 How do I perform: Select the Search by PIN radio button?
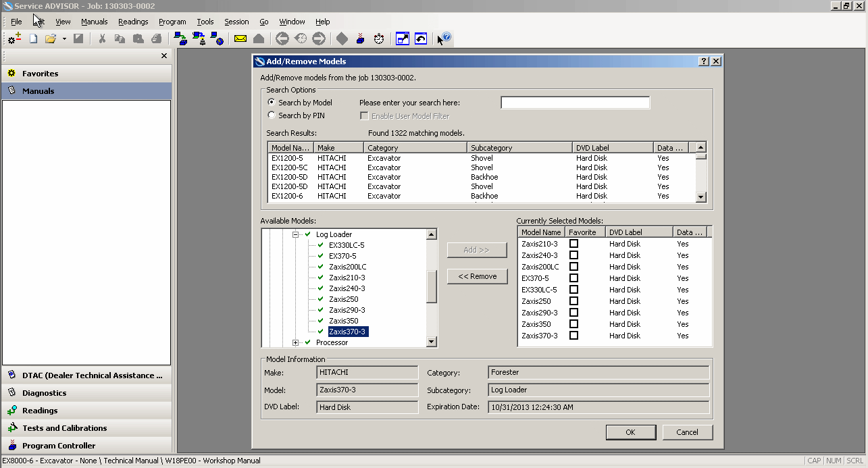(271, 115)
